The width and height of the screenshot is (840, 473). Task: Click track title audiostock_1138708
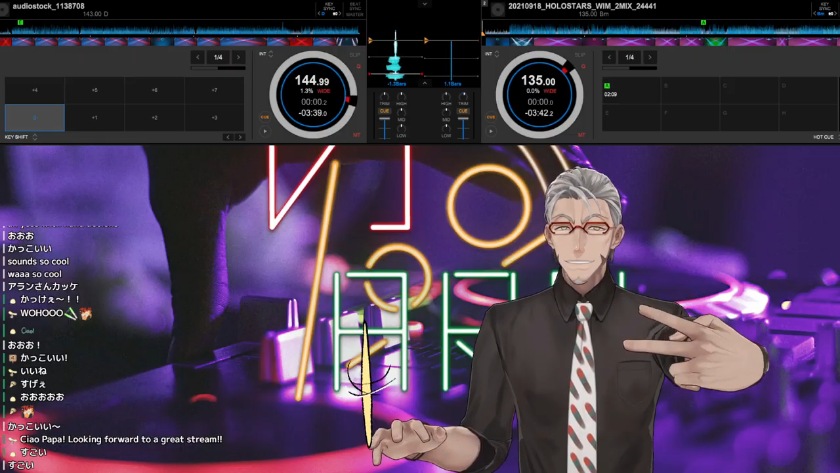click(48, 6)
